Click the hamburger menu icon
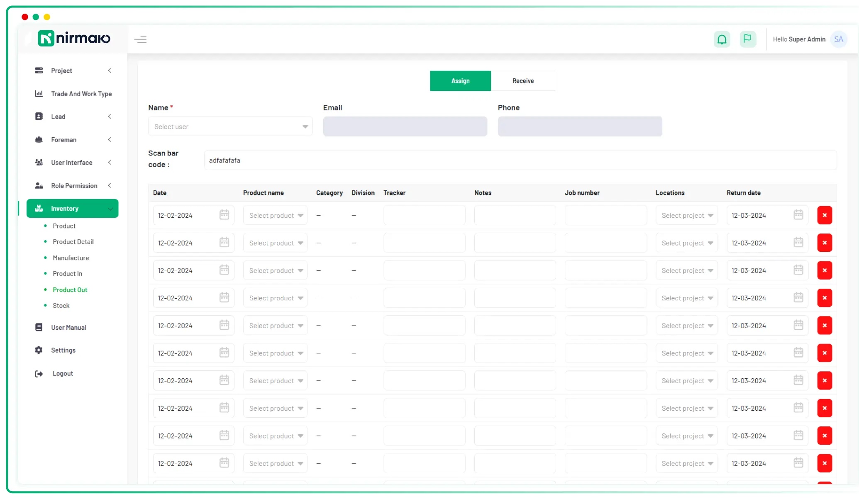 [x=141, y=39]
